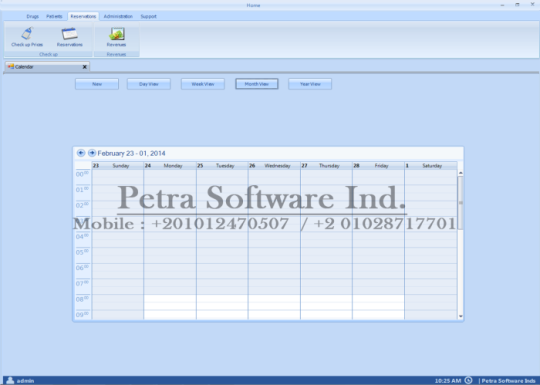Image resolution: width=540 pixels, height=385 pixels.
Task: Switch to Day View
Action: point(149,84)
